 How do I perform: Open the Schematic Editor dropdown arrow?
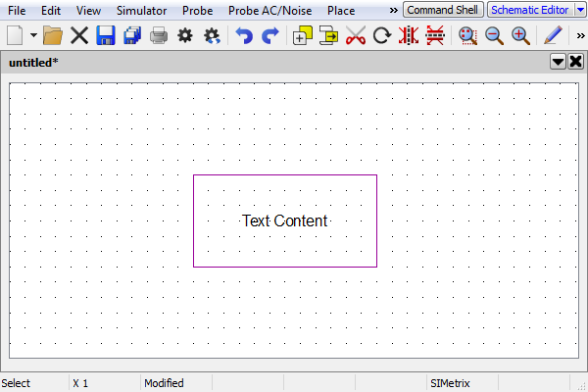pyautogui.click(x=580, y=10)
